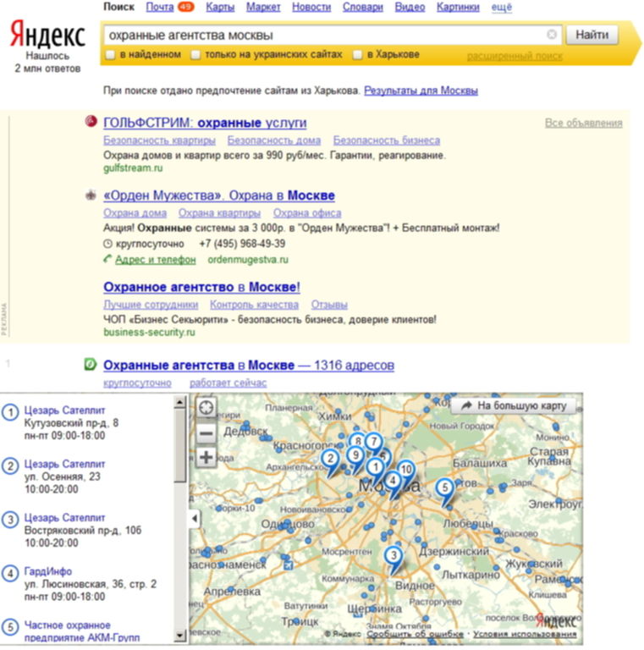Image resolution: width=644 pixels, height=650 pixels.
Task: Click the green Yandex Maps result icon
Action: coord(91,365)
